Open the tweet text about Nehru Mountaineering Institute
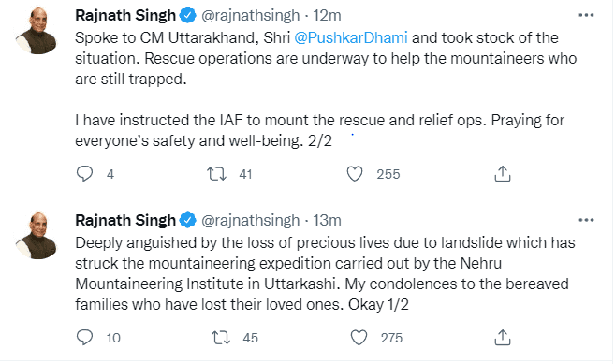Image resolution: width=615 pixels, height=364 pixels. coord(325,273)
